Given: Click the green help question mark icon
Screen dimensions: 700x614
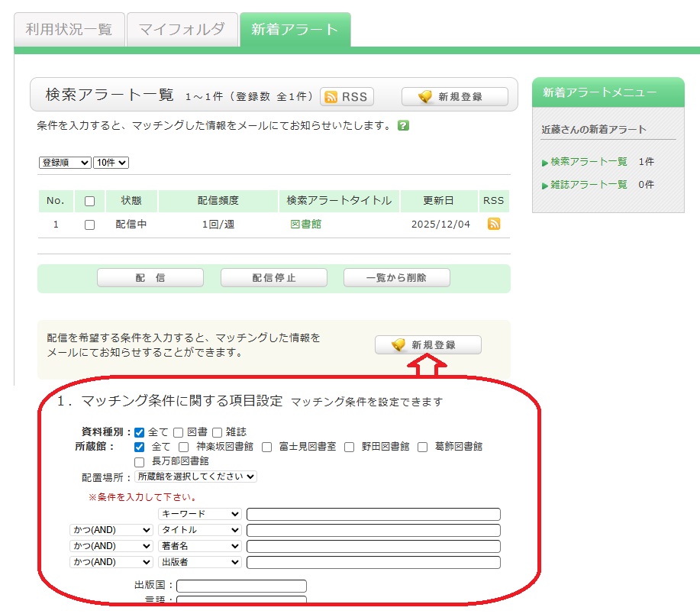Looking at the screenshot, I should (403, 125).
